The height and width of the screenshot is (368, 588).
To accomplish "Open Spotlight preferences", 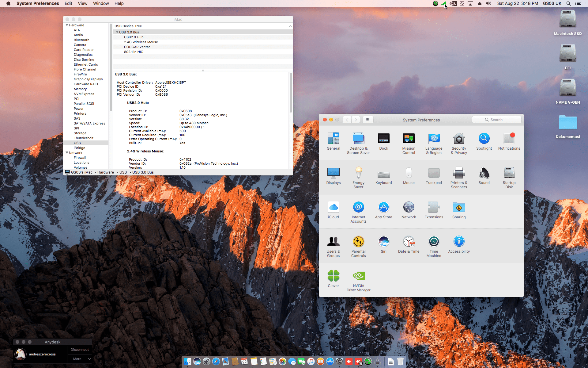I will tap(484, 141).
